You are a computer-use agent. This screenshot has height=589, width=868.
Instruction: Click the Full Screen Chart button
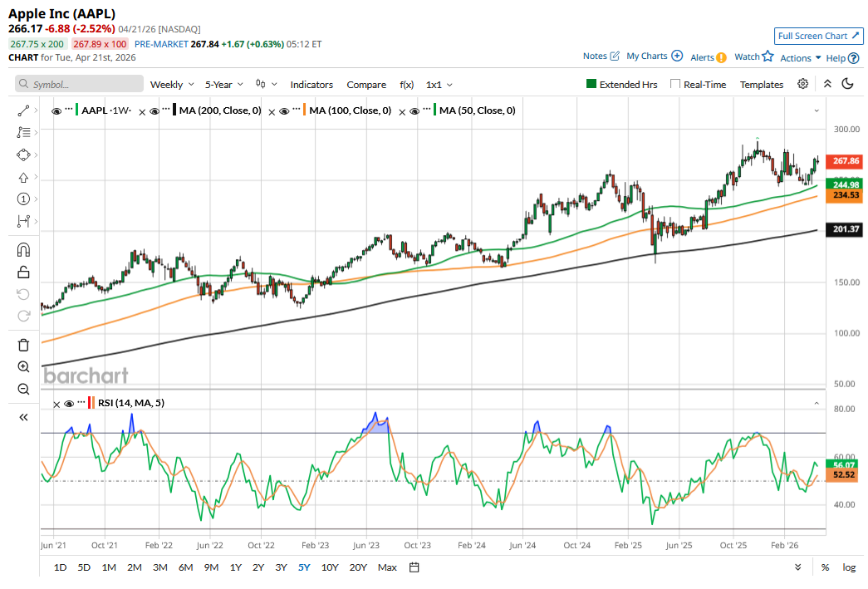click(x=818, y=36)
